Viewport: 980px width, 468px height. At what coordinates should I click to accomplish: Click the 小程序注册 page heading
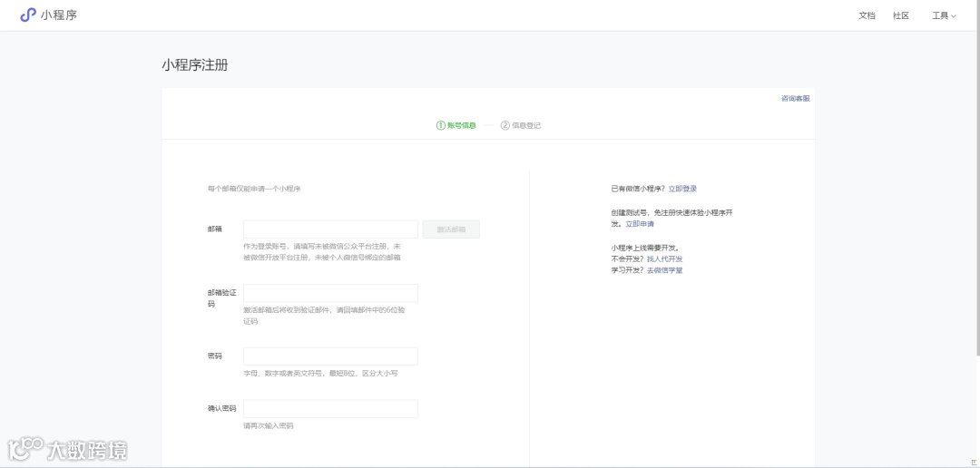(195, 65)
